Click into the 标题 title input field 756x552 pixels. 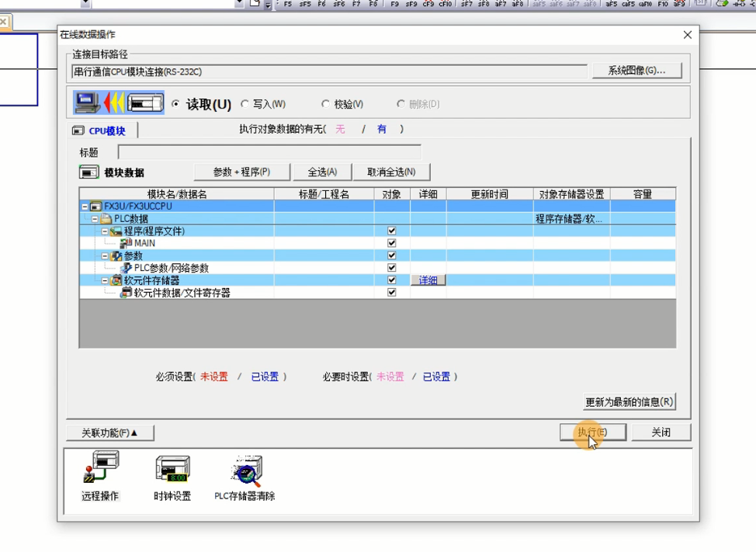click(269, 152)
